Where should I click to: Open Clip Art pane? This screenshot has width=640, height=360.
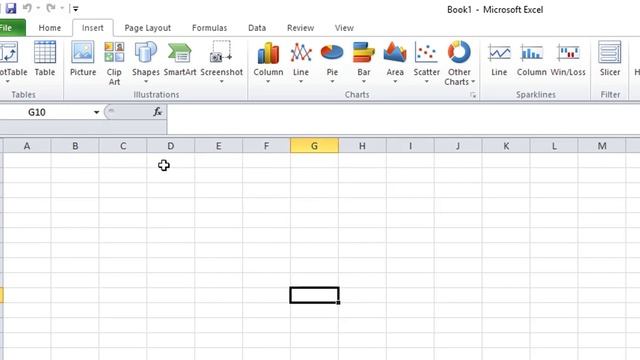pyautogui.click(x=114, y=63)
